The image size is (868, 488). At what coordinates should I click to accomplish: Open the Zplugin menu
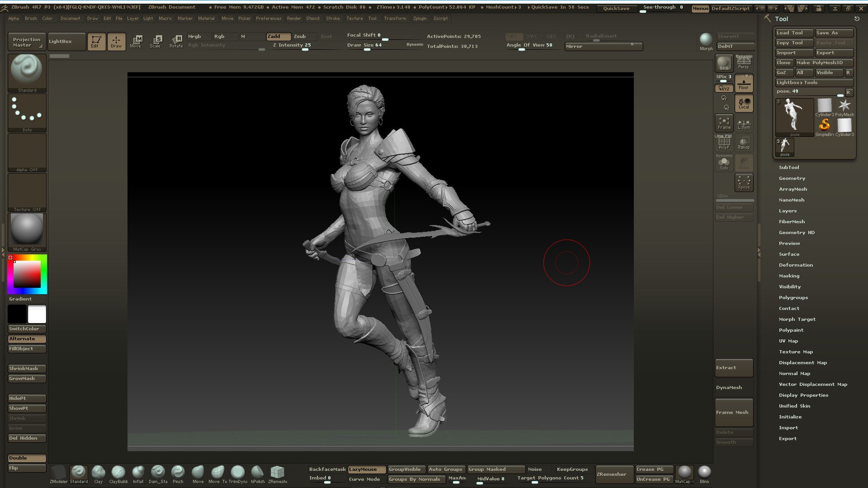click(420, 19)
